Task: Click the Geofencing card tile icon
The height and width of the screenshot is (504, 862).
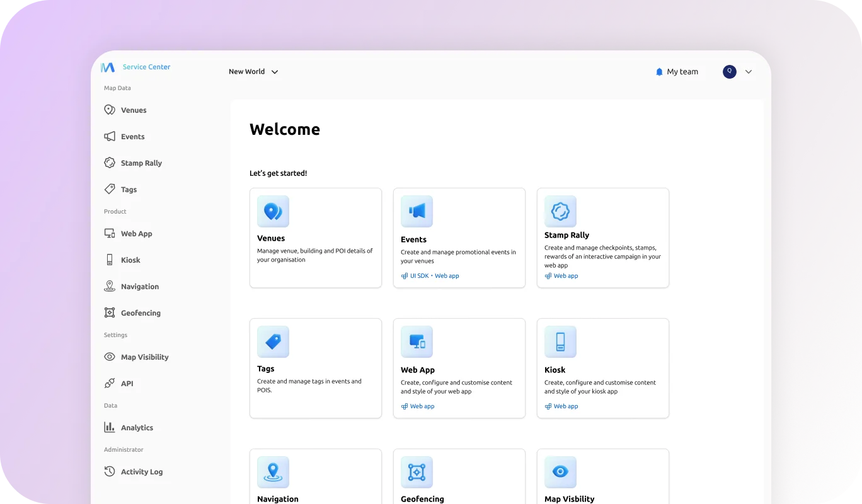Action: [x=417, y=472]
